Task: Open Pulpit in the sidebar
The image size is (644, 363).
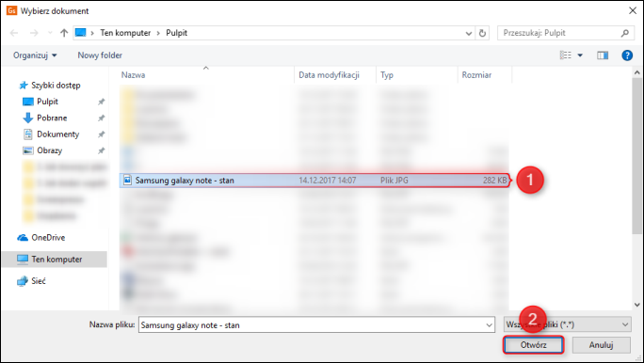Action: 40,102
